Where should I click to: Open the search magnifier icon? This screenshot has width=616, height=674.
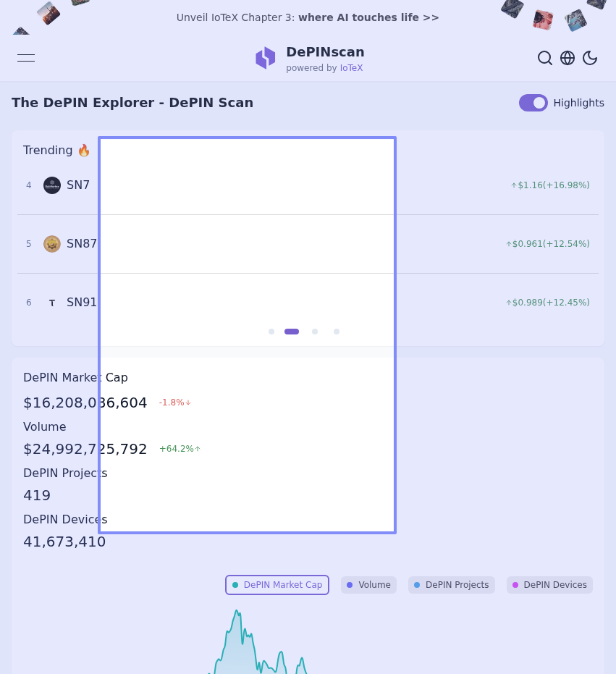(544, 58)
